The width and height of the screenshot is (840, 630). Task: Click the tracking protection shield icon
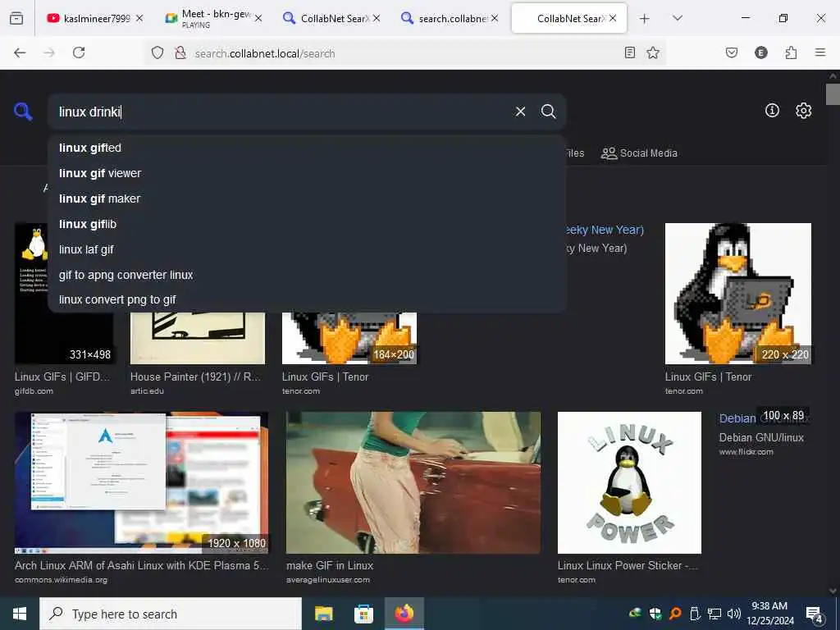coord(157,52)
